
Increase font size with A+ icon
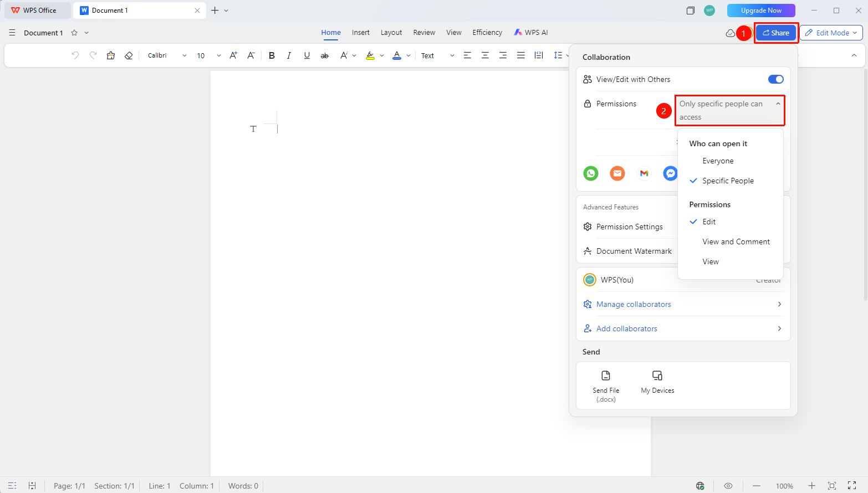tap(233, 55)
